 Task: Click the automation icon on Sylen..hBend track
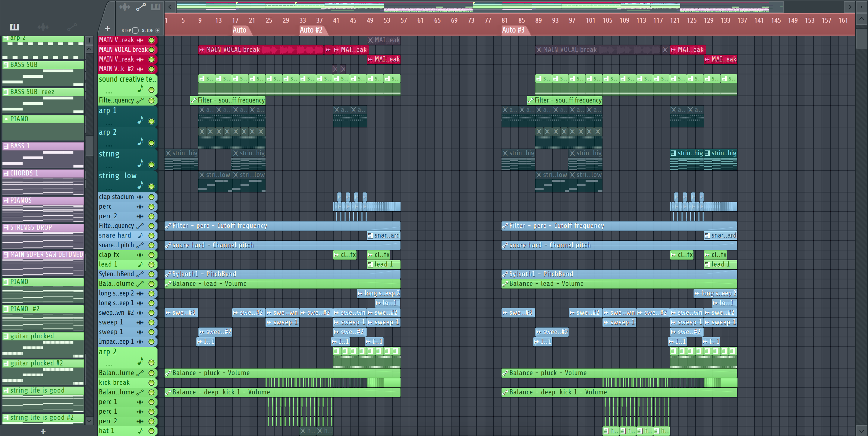pyautogui.click(x=140, y=274)
